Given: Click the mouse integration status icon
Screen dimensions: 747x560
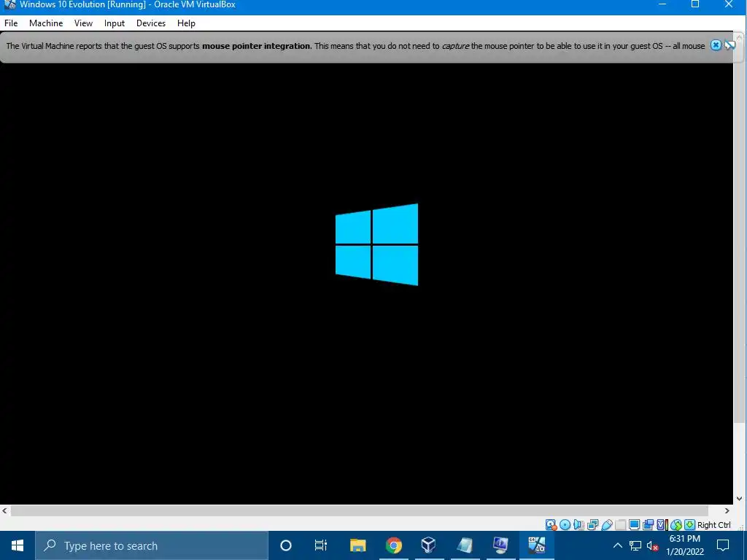Looking at the screenshot, I should coord(676,525).
